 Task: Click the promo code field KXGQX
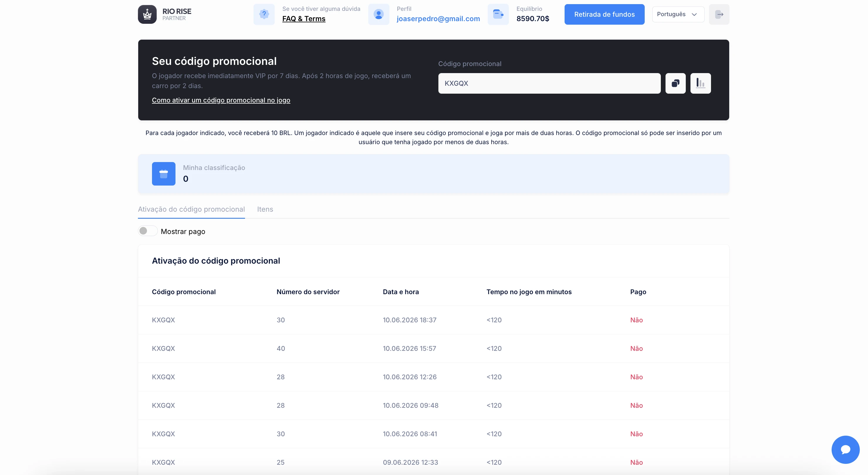tap(549, 83)
